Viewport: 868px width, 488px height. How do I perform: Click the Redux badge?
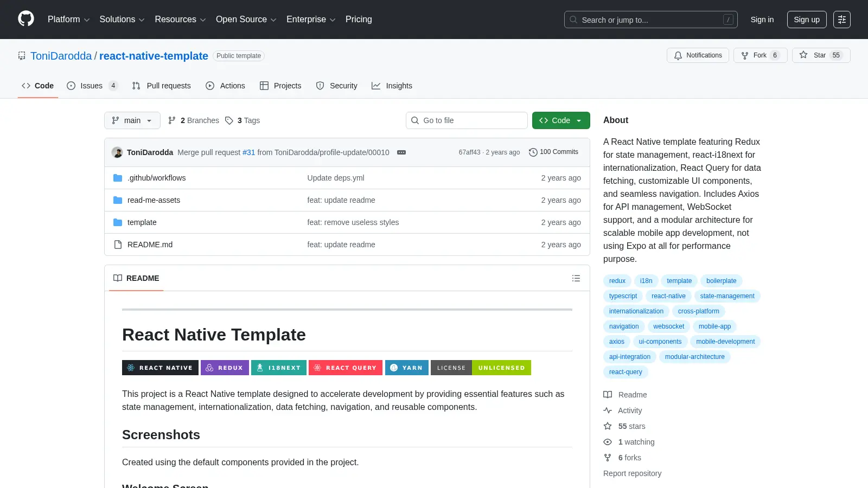tap(225, 368)
